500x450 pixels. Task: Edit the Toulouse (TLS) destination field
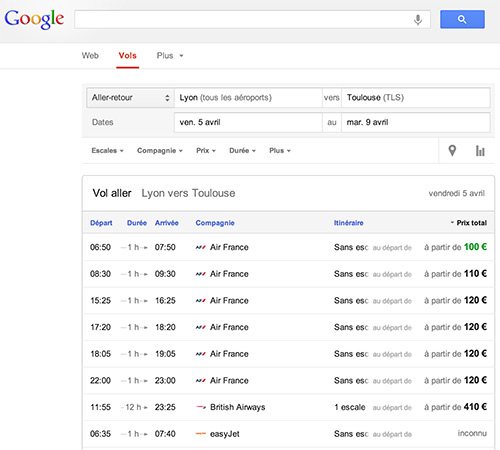point(416,98)
